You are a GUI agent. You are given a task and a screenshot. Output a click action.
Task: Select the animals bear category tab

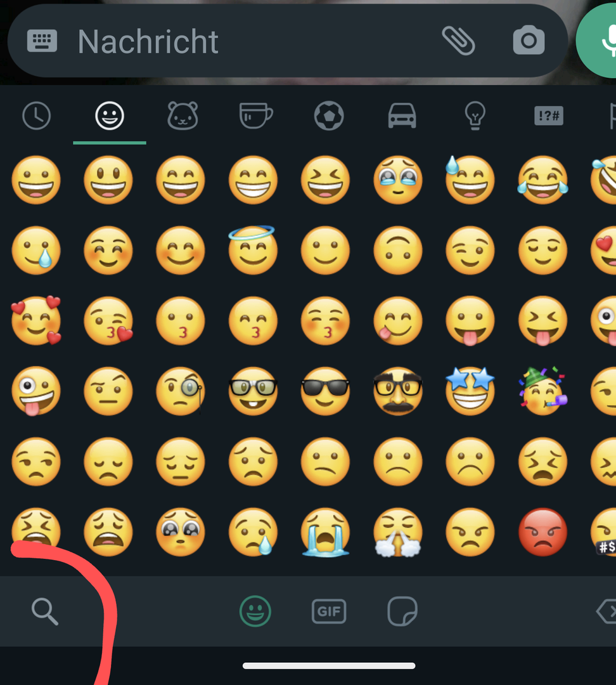point(183,116)
